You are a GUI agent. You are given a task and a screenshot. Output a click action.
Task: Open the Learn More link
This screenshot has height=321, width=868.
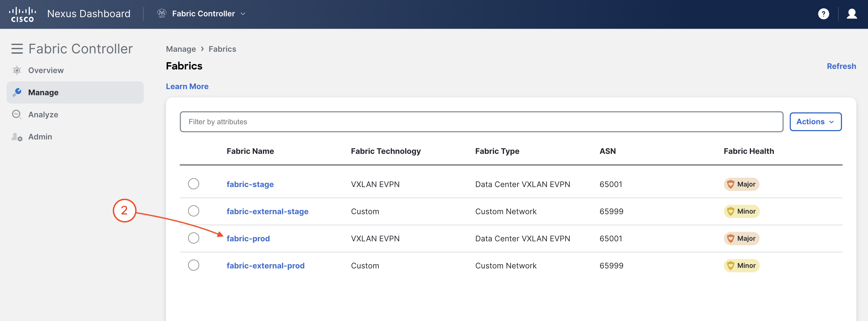click(x=187, y=86)
